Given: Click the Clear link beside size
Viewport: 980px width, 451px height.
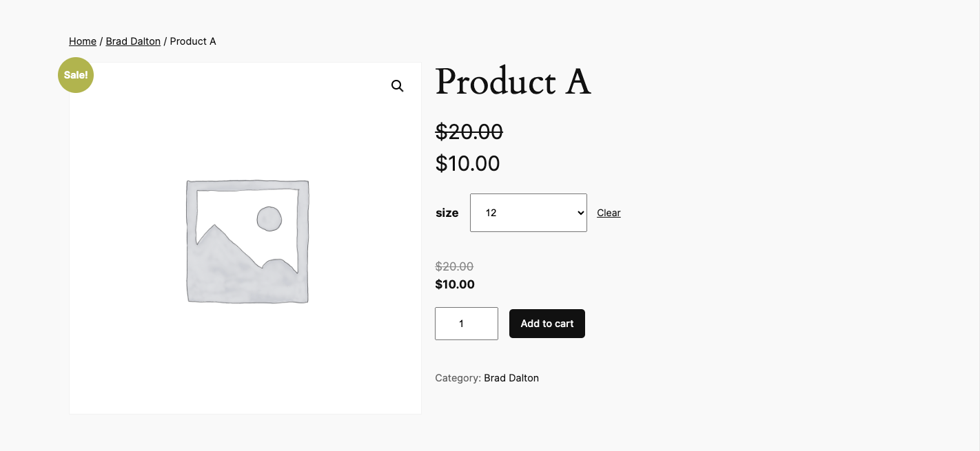Looking at the screenshot, I should (x=609, y=213).
